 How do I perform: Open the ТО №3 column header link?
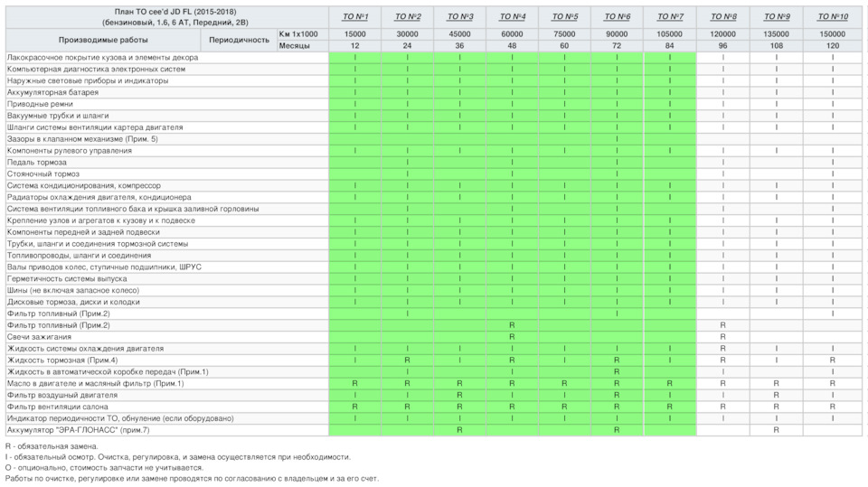[x=460, y=16]
